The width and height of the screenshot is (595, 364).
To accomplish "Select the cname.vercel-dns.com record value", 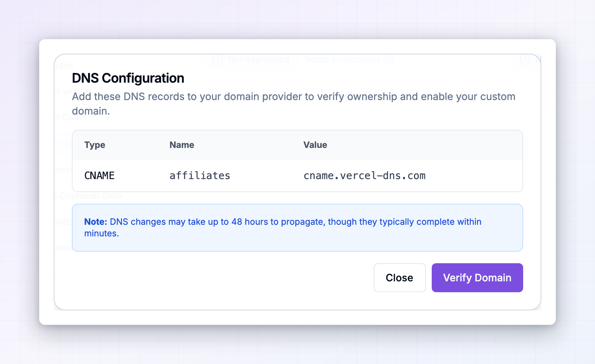I will click(364, 176).
